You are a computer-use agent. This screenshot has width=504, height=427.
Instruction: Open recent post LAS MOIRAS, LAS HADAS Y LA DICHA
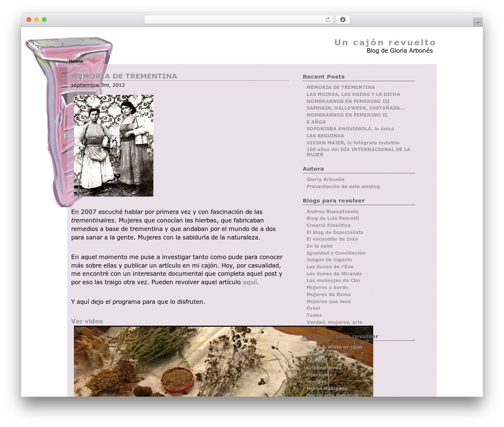pyautogui.click(x=353, y=94)
